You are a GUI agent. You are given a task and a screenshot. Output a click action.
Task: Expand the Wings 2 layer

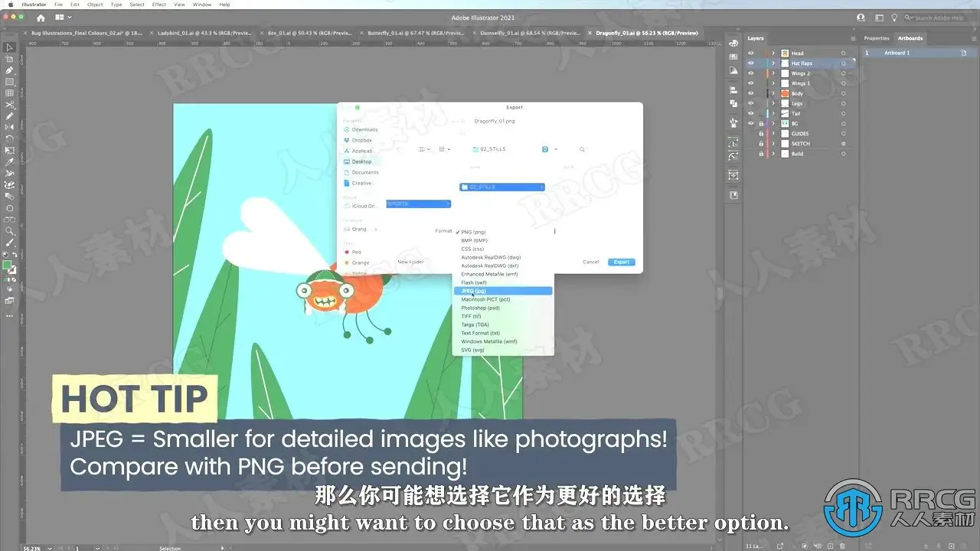773,73
